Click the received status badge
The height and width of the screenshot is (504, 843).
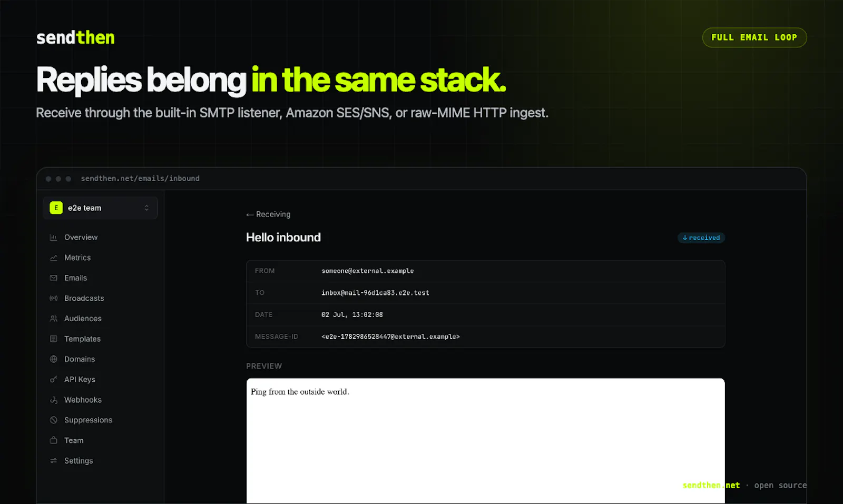[x=701, y=238]
